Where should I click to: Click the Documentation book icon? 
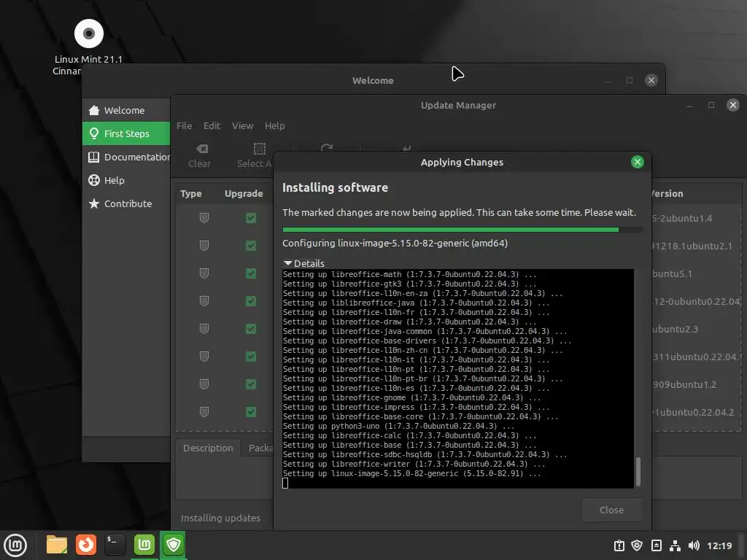tap(94, 157)
